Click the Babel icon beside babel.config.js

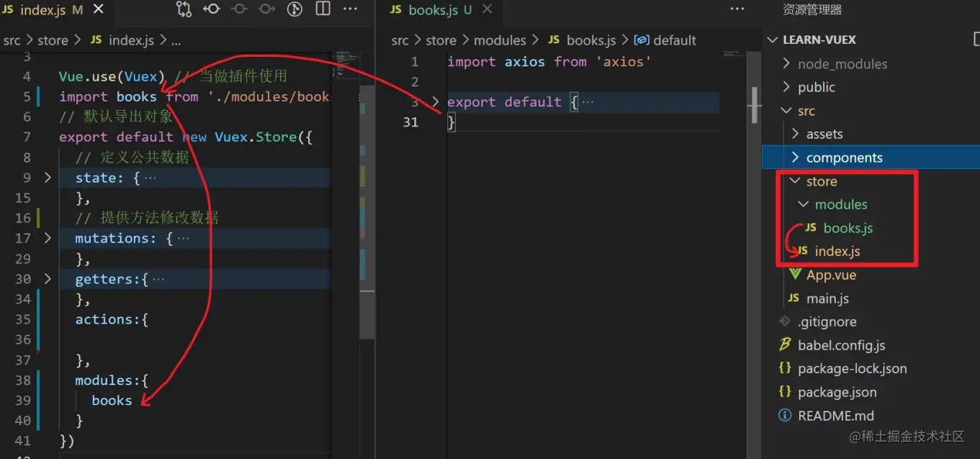click(x=785, y=345)
